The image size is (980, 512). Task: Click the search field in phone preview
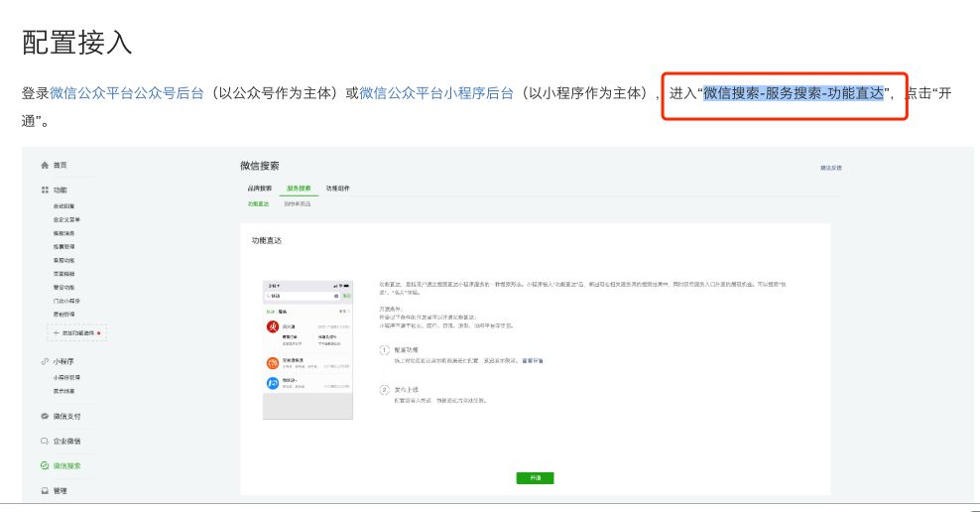click(303, 296)
